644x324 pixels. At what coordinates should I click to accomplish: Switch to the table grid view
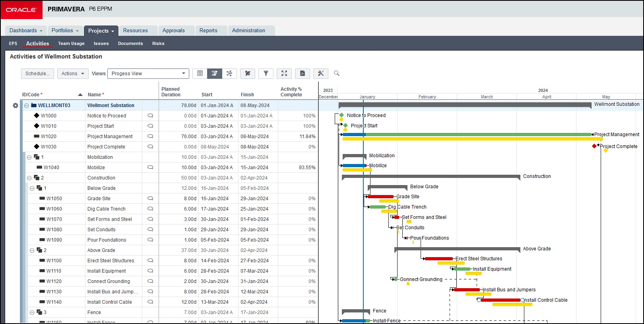click(x=200, y=73)
